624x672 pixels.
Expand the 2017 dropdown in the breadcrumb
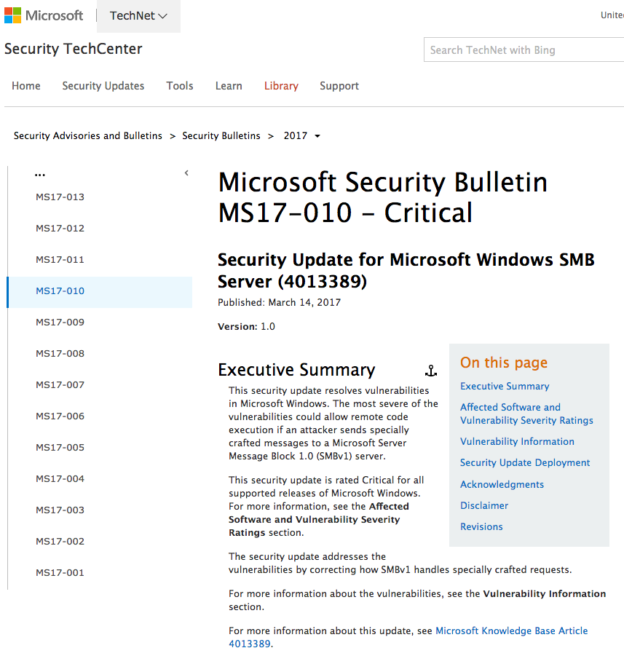(317, 135)
